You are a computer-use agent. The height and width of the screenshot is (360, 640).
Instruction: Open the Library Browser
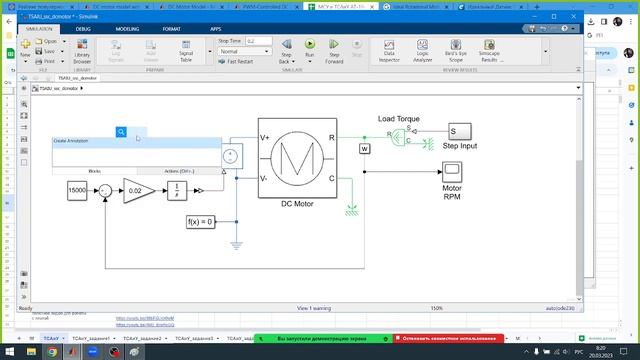(x=82, y=51)
